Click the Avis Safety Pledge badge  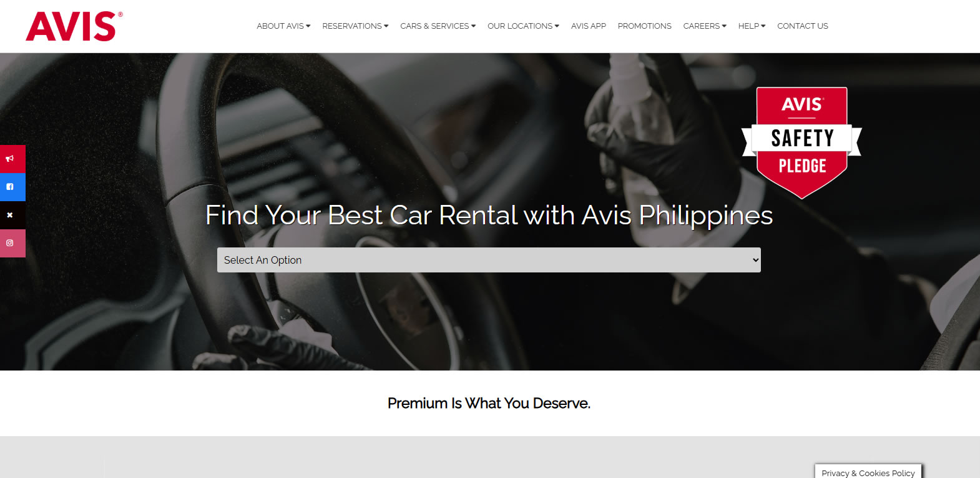click(x=801, y=143)
